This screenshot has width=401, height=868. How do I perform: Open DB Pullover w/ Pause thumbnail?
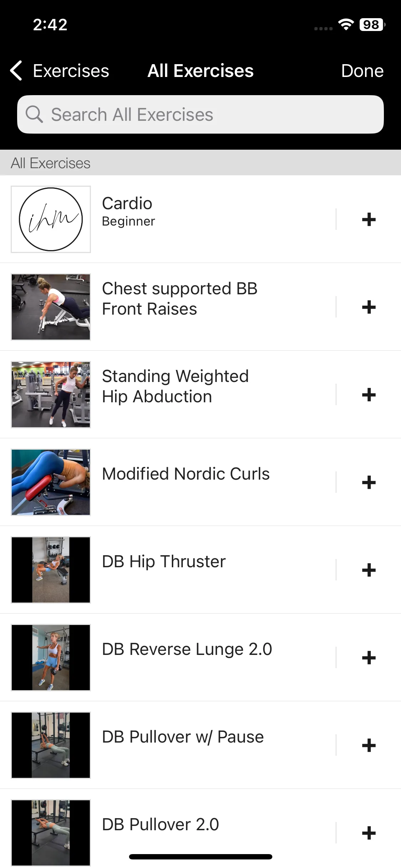(51, 745)
